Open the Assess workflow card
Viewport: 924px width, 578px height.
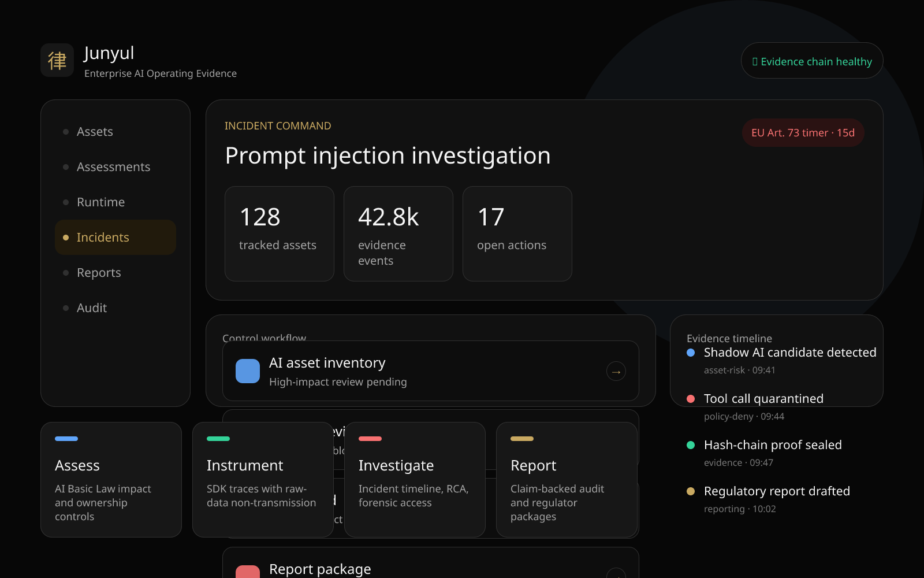click(111, 480)
